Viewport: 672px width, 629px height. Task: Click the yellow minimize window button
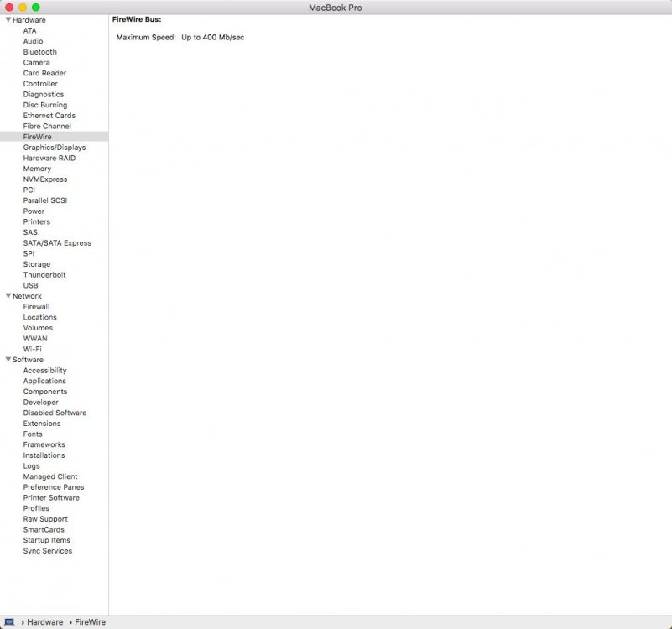pyautogui.click(x=23, y=8)
